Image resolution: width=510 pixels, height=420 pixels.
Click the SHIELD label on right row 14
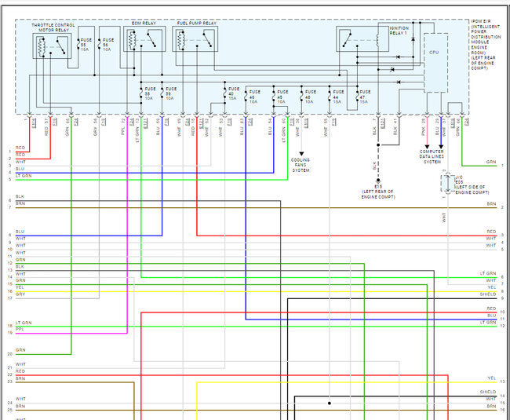[x=488, y=392]
